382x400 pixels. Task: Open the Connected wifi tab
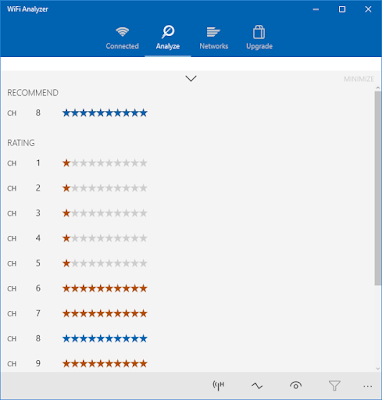(x=122, y=38)
